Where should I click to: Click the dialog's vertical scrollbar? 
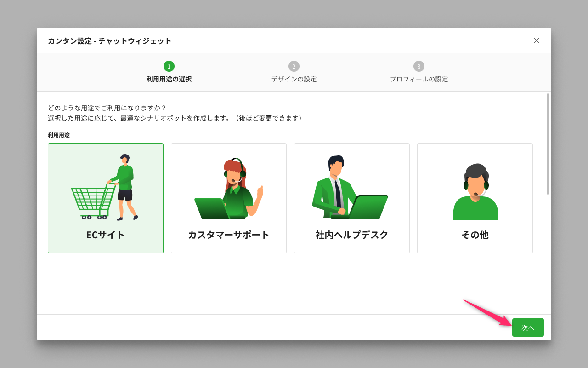pos(548,144)
